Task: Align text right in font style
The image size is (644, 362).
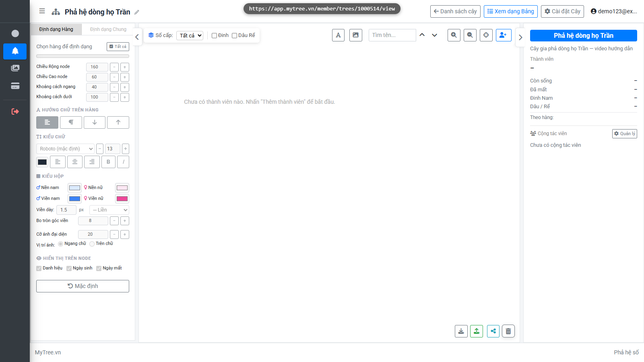Action: (x=92, y=162)
